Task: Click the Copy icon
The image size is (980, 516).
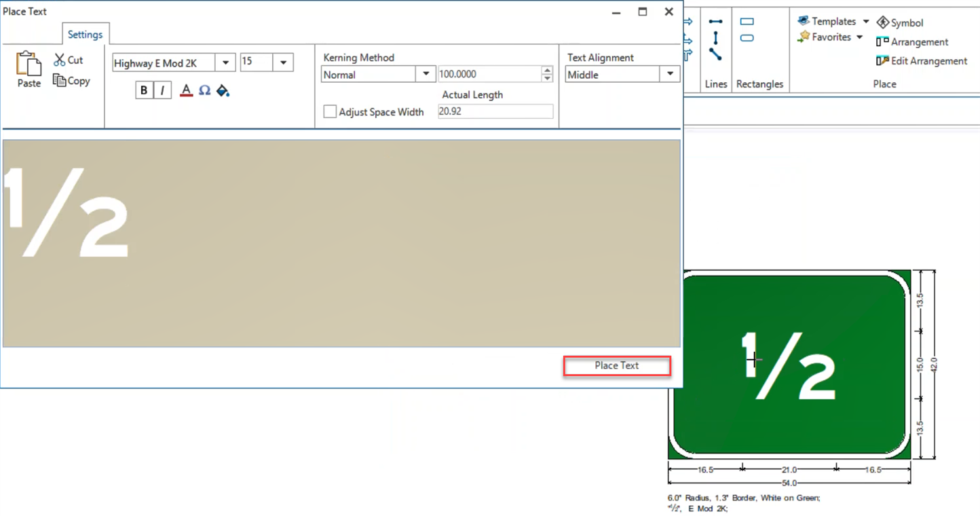Action: pyautogui.click(x=60, y=81)
